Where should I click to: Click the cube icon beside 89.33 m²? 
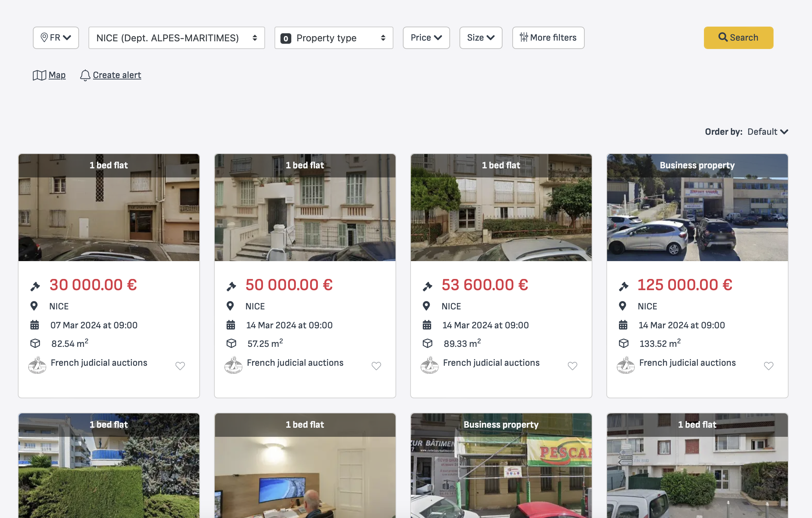pos(427,343)
